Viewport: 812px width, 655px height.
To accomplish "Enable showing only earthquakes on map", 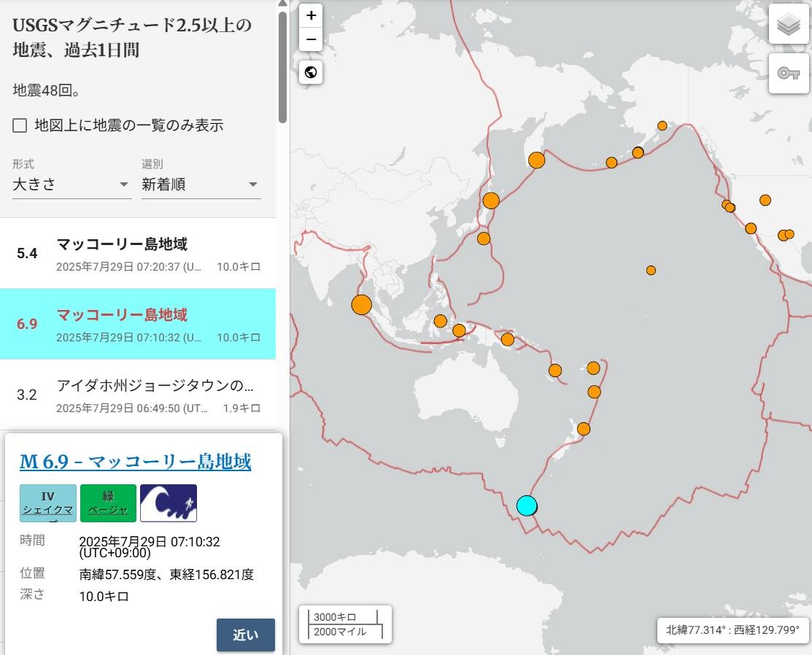I will point(20,125).
